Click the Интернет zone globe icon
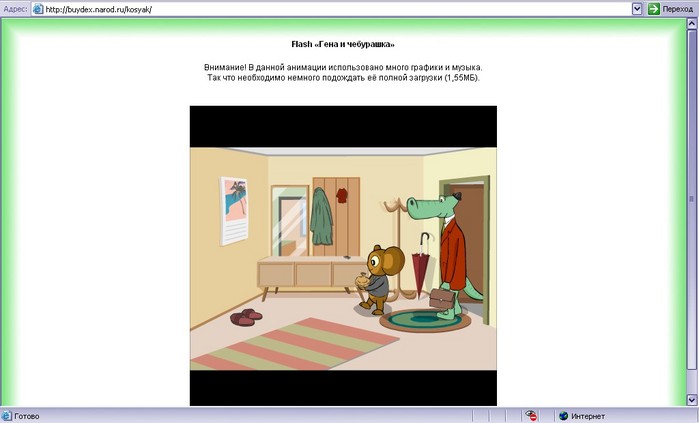Image resolution: width=699 pixels, height=423 pixels. click(x=563, y=416)
